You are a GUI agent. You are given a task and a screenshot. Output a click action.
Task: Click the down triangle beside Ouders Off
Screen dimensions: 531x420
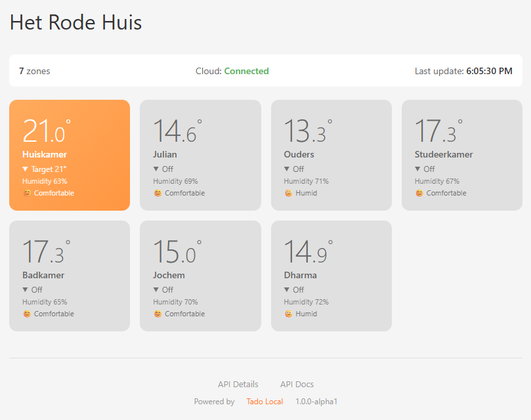[x=286, y=169]
